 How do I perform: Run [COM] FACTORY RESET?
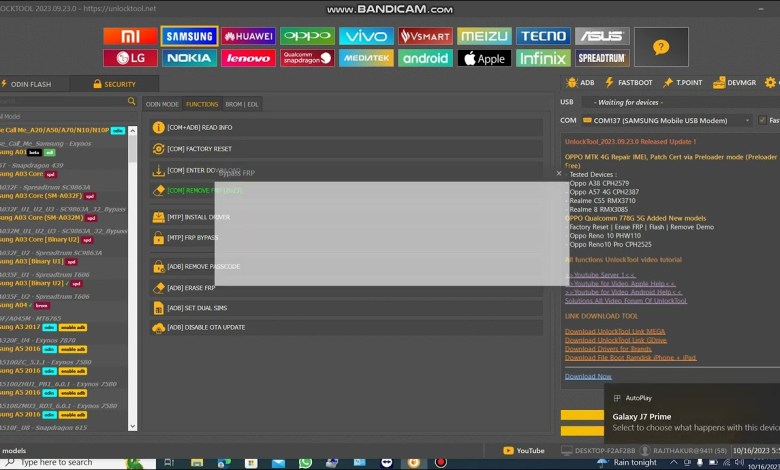click(346, 149)
